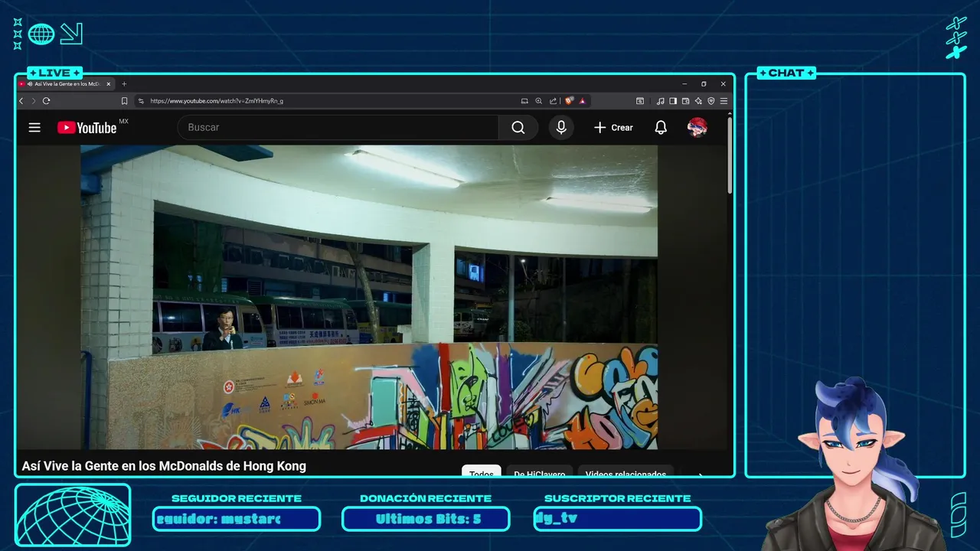Image resolution: width=980 pixels, height=551 pixels.
Task: Click the toolbar icon left of the music note
Action: [640, 101]
